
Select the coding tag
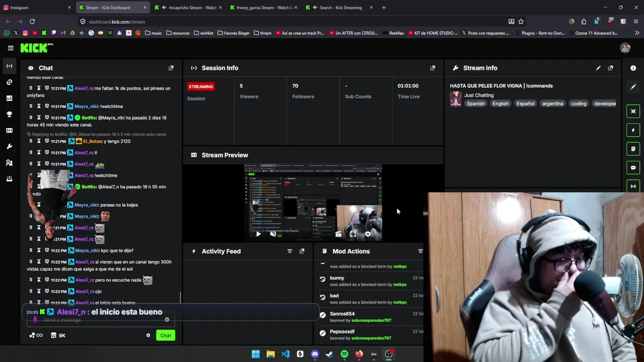[x=579, y=104]
